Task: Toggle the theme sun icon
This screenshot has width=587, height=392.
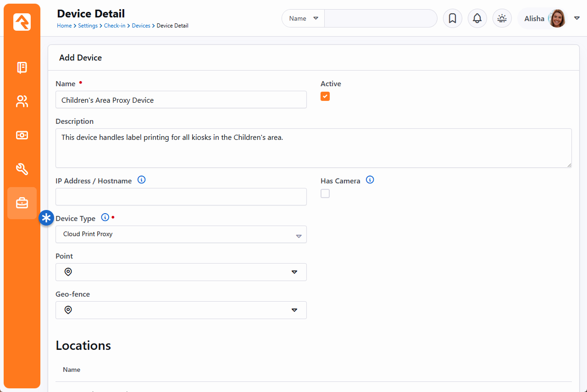Action: pyautogui.click(x=502, y=18)
